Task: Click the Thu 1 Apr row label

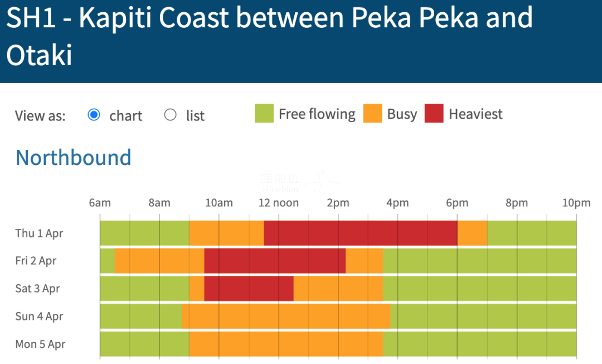Action: click(x=39, y=234)
